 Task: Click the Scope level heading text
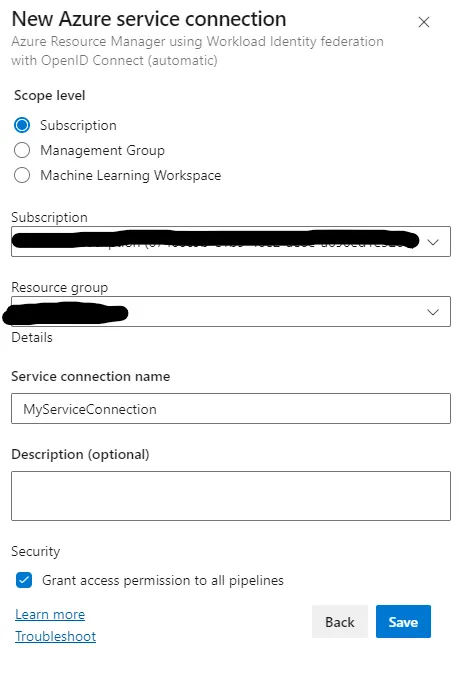coord(50,95)
